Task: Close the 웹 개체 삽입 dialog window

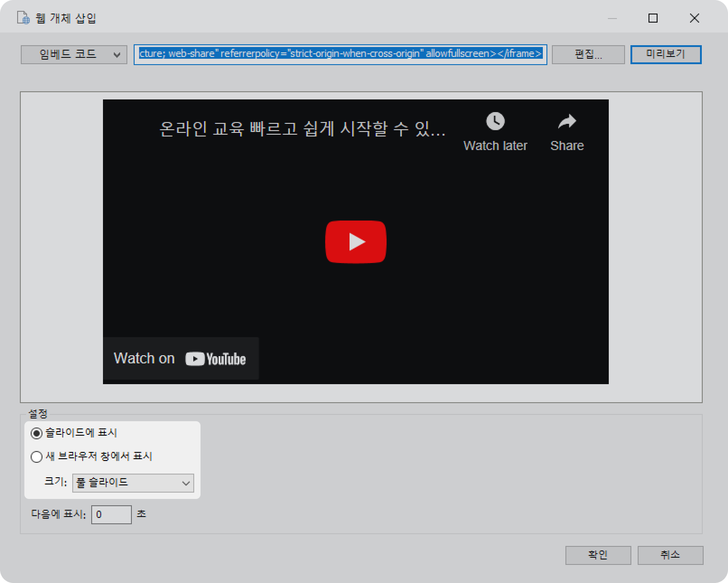Action: coord(695,18)
